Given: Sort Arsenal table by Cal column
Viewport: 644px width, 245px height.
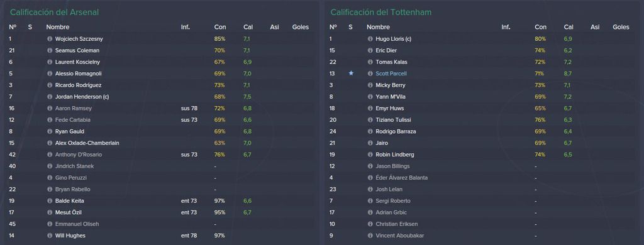Looking at the screenshot, I should [x=248, y=27].
